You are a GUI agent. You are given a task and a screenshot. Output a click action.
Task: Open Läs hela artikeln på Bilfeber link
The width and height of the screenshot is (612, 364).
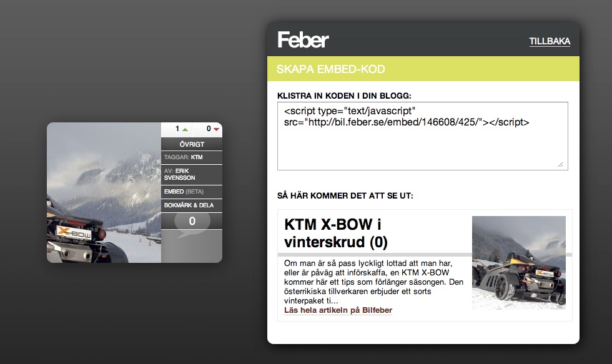pos(338,310)
